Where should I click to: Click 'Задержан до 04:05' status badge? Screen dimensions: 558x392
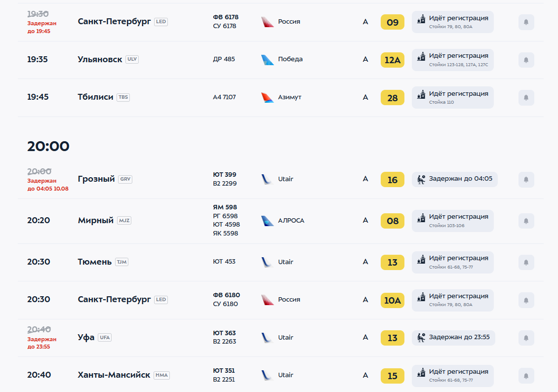click(454, 179)
